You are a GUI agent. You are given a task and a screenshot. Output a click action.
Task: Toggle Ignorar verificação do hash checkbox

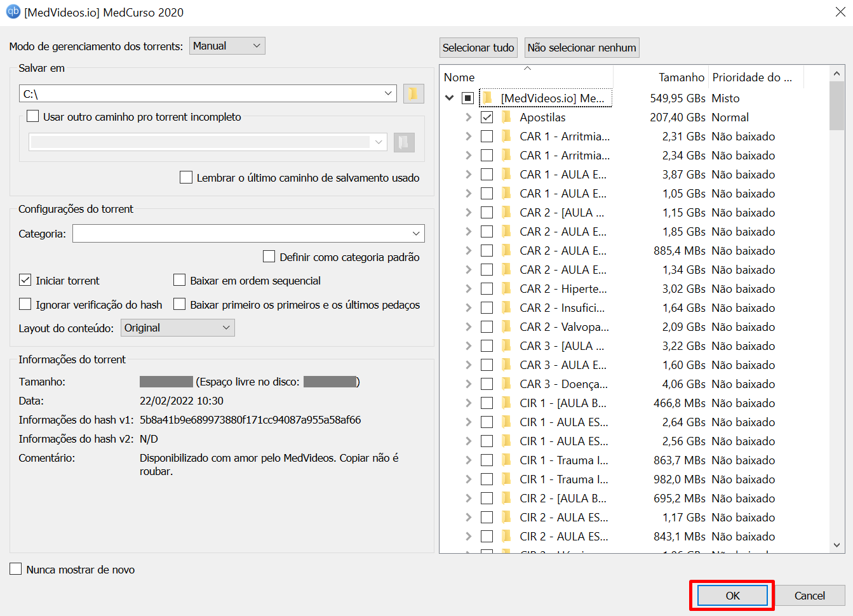pyautogui.click(x=25, y=305)
